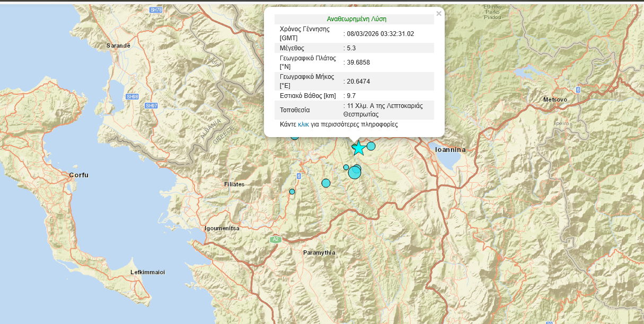The image size is (644, 324).
Task: Click the route 6 shield near Metsovo
Action: pyautogui.click(x=578, y=89)
